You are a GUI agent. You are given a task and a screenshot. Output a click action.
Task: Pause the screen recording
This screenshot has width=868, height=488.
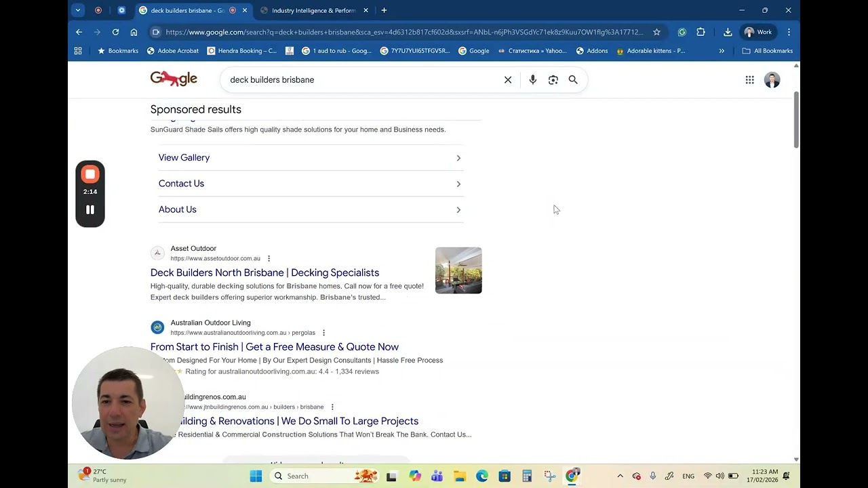pyautogui.click(x=90, y=209)
